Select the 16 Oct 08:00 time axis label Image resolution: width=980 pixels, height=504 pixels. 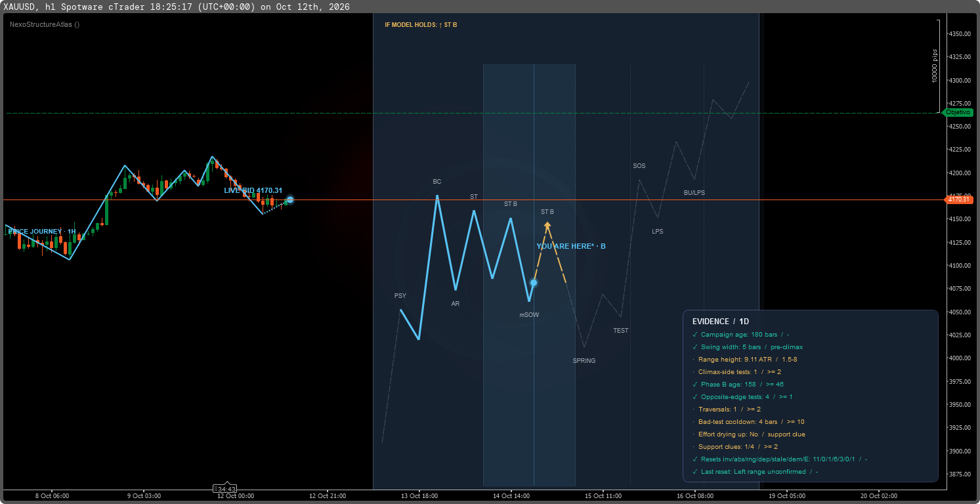point(695,496)
